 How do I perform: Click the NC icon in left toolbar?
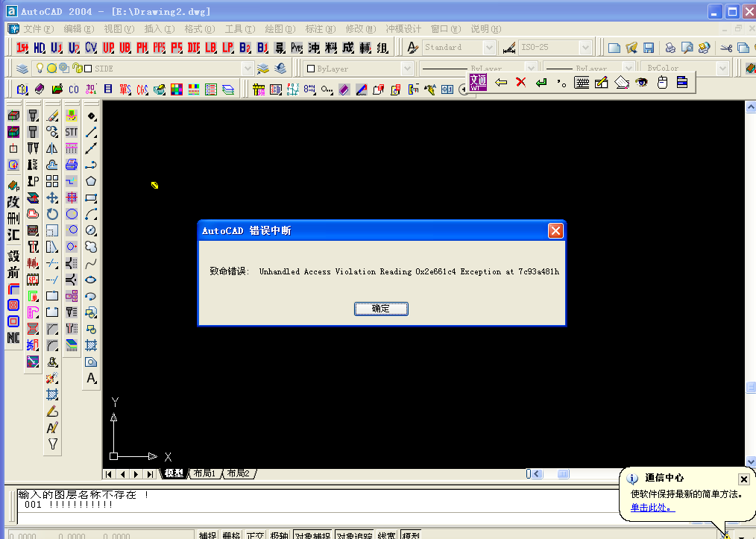(x=13, y=338)
